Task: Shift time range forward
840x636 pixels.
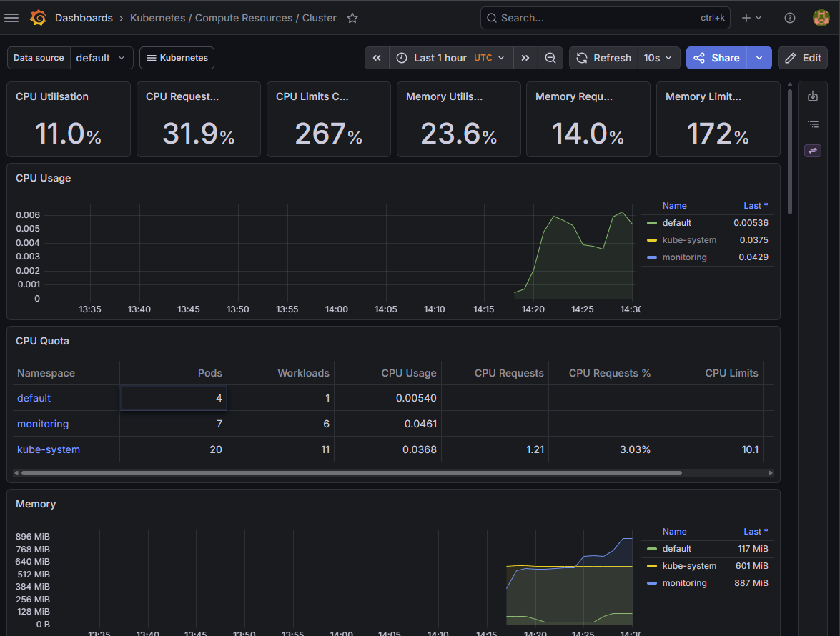Action: [x=525, y=58]
